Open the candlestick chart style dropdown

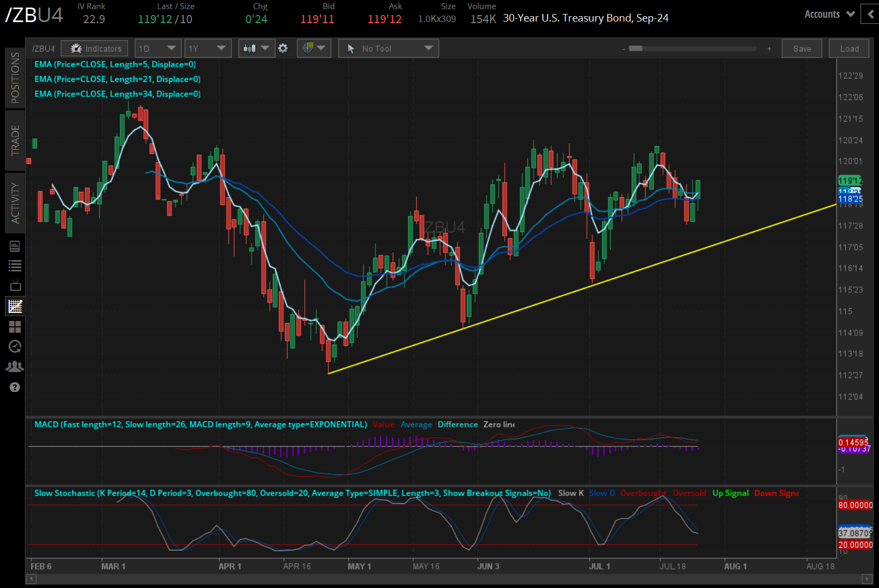(x=256, y=48)
